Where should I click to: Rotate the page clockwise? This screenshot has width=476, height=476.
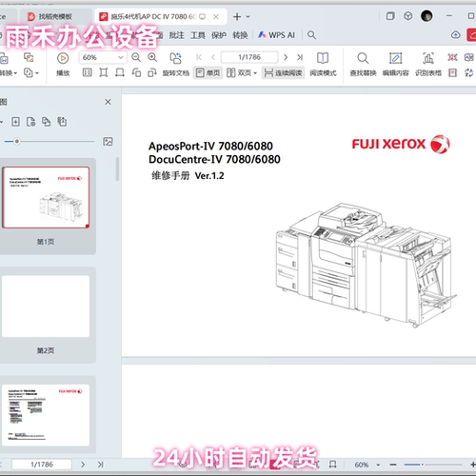point(152,73)
